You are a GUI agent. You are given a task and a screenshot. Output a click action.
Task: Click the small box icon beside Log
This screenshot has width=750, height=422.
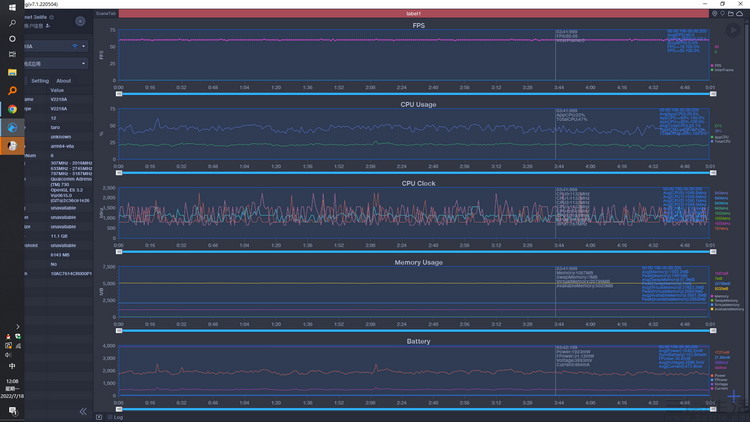click(x=99, y=417)
